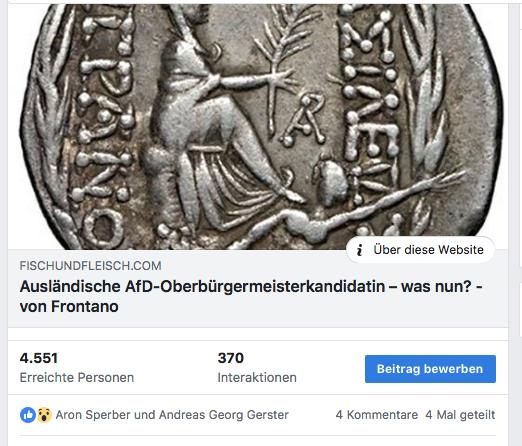Click the Erreichte Personen label
The width and height of the screenshot is (522, 446).
click(77, 378)
